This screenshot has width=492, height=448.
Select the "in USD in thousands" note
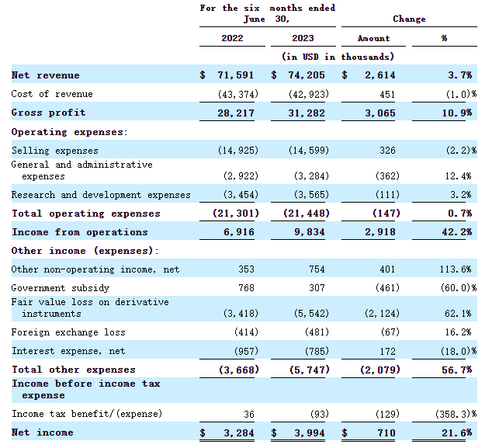coord(338,57)
